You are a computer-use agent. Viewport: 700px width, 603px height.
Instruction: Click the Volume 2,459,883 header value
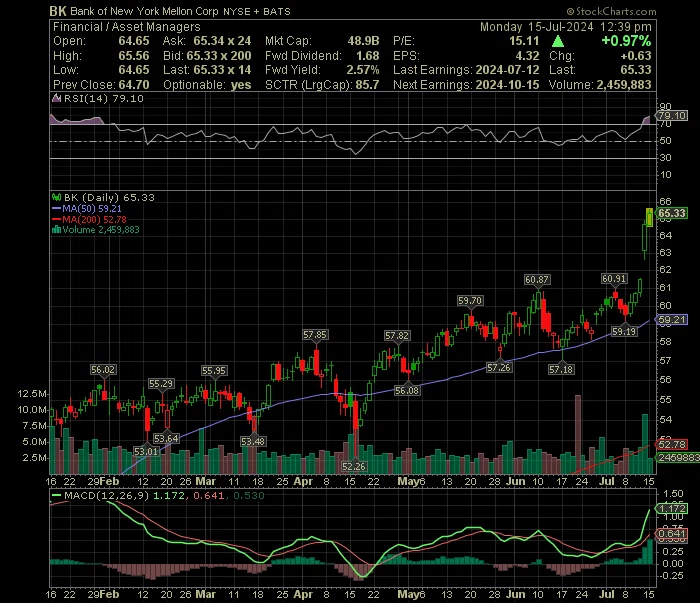[x=625, y=85]
